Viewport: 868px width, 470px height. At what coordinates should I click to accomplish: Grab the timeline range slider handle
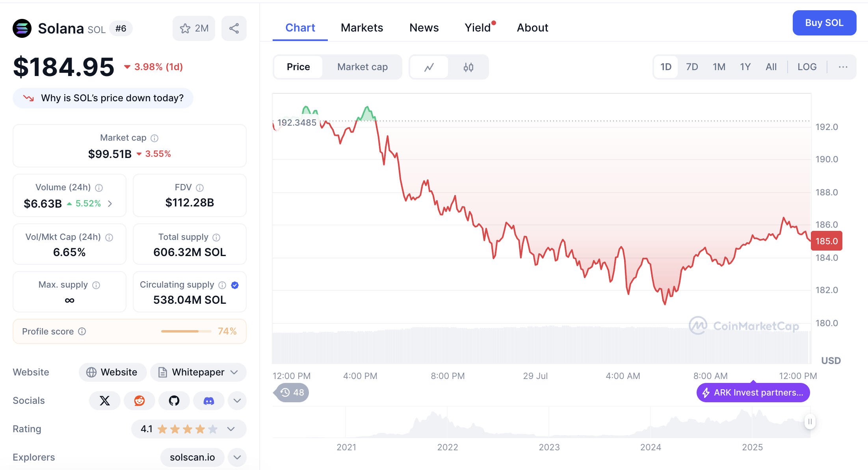810,422
